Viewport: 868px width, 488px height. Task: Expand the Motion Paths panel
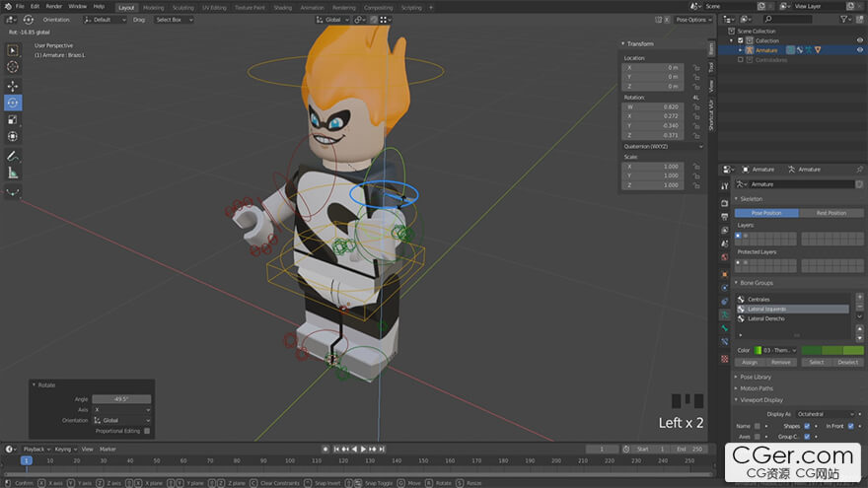(x=757, y=388)
